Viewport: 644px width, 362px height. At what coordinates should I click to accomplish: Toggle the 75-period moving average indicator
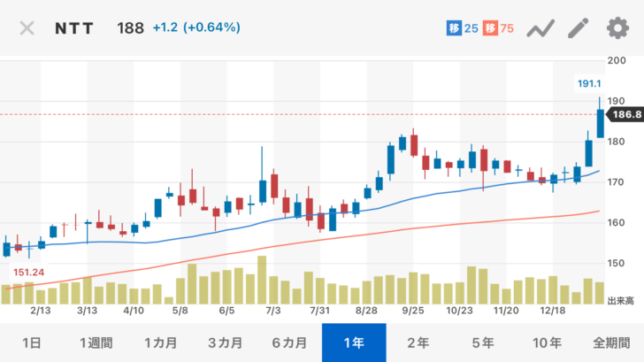499,28
